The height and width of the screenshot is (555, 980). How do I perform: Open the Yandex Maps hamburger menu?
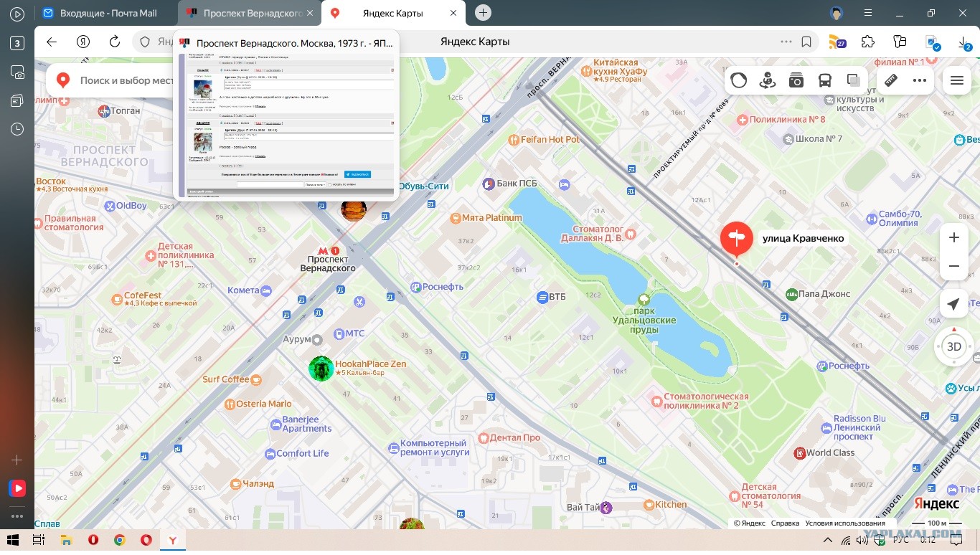(956, 80)
